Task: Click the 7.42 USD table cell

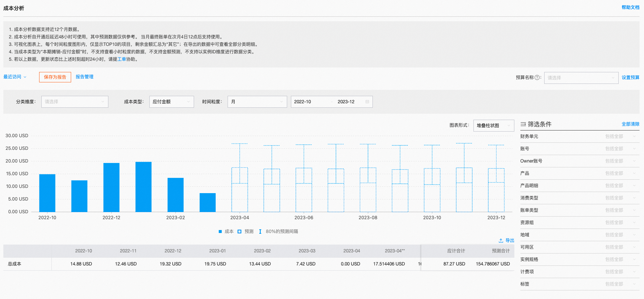Action: [x=306, y=264]
